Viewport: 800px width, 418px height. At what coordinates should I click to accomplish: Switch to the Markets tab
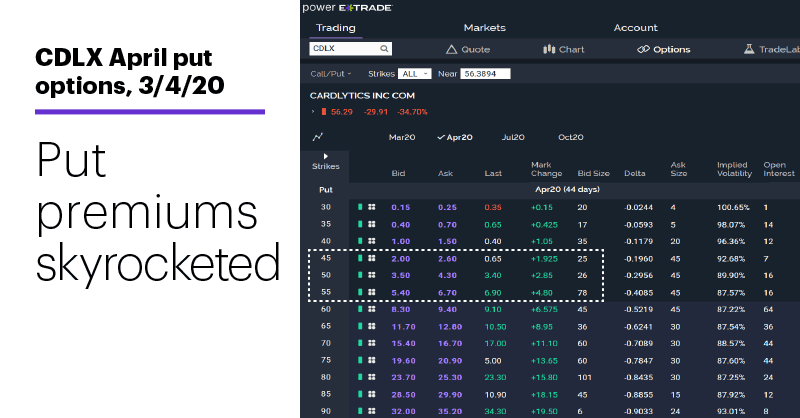tap(485, 28)
